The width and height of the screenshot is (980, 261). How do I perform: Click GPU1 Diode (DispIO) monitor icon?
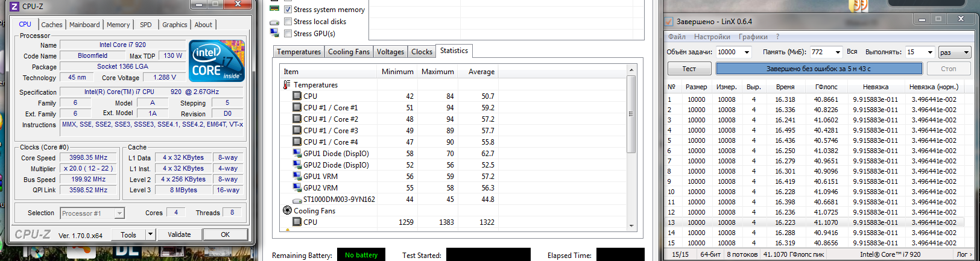tap(297, 153)
